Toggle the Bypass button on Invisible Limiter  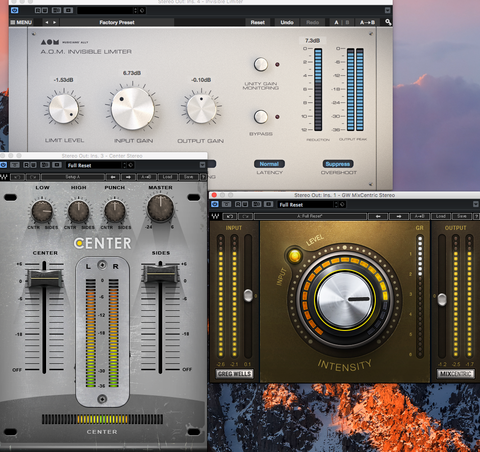261,117
